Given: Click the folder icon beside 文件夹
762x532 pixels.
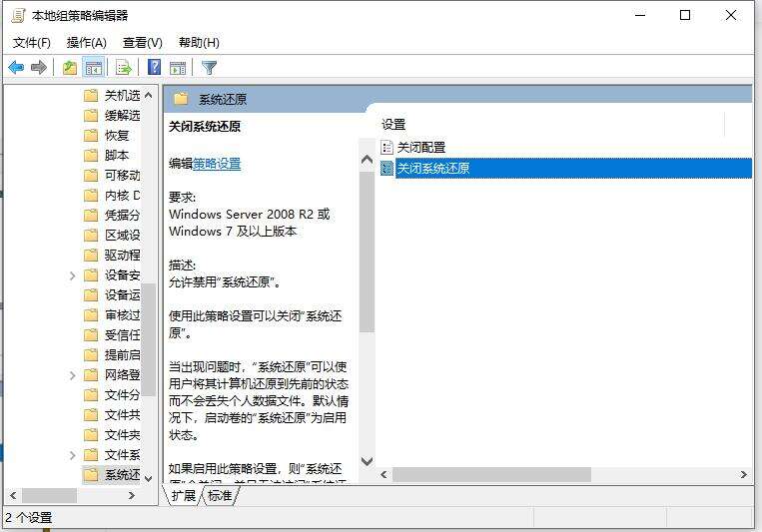Looking at the screenshot, I should (x=91, y=435).
